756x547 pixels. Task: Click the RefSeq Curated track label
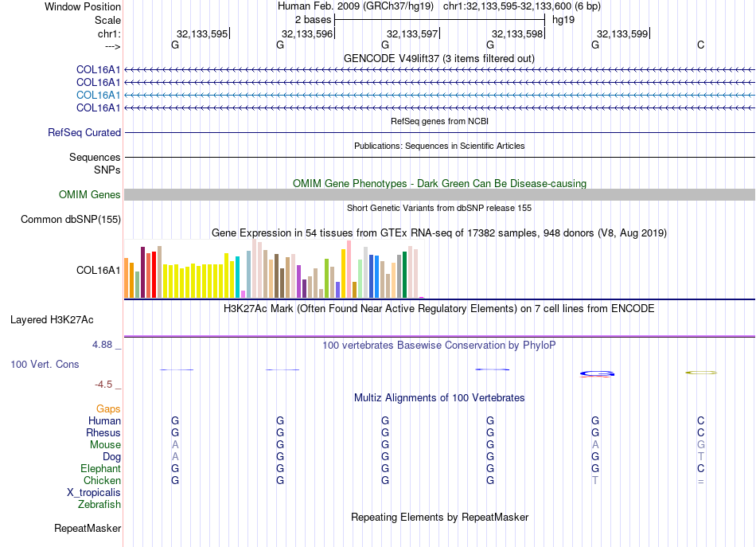[x=84, y=133]
